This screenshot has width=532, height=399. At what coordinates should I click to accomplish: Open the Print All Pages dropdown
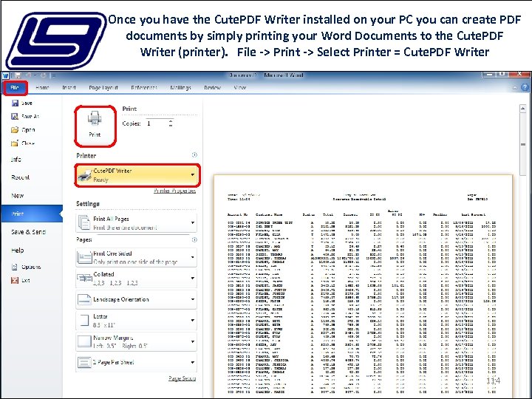[x=136, y=223]
